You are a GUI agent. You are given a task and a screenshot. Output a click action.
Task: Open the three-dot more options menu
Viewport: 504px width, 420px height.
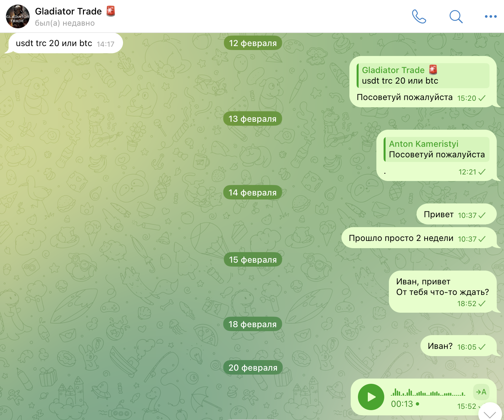pyautogui.click(x=491, y=16)
